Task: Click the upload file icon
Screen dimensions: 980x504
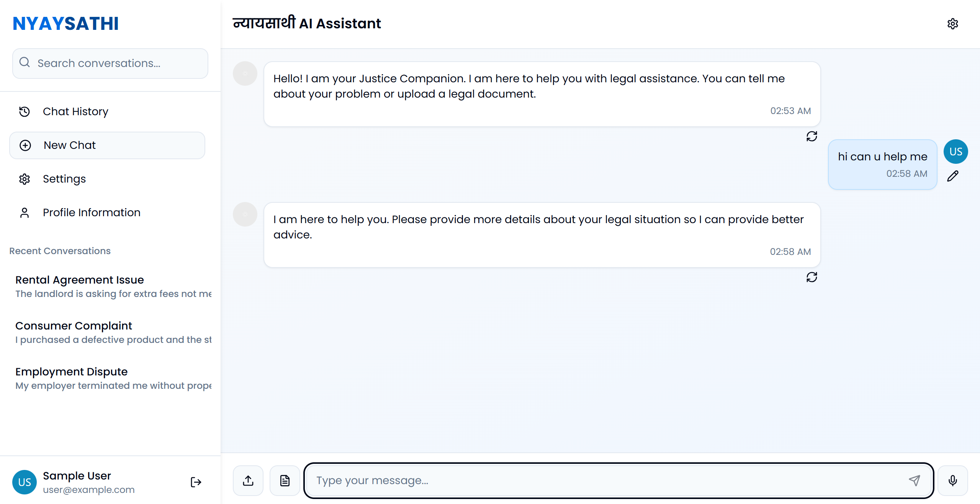Action: pyautogui.click(x=248, y=481)
